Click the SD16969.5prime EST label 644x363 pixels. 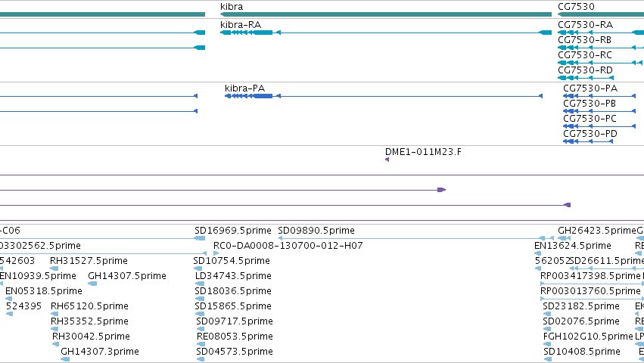click(233, 231)
